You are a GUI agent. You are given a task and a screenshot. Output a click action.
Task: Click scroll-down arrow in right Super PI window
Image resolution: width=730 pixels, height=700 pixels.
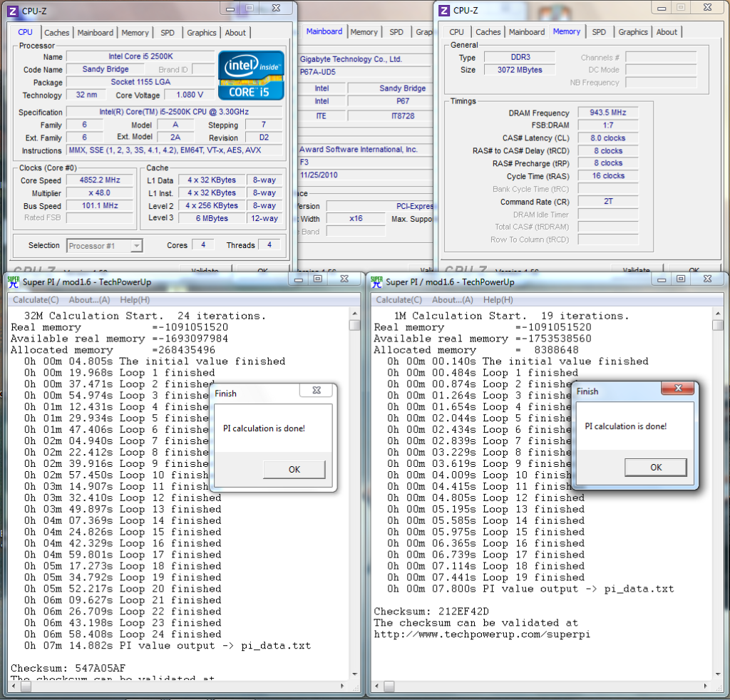[x=717, y=674]
